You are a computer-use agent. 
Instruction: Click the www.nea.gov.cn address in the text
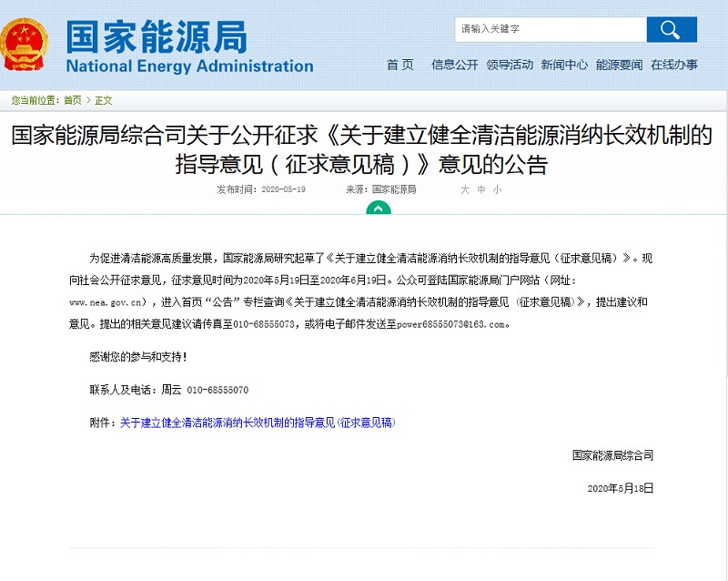108,301
